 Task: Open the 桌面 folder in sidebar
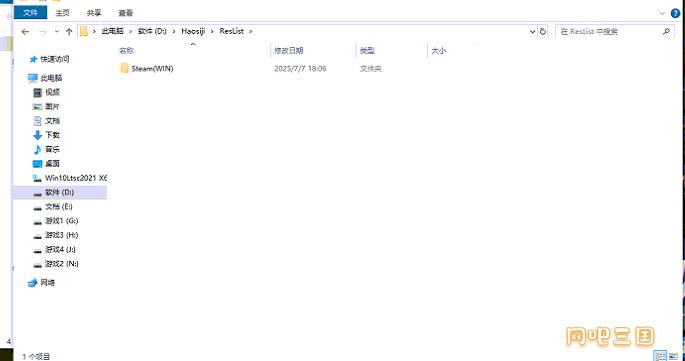[52, 164]
